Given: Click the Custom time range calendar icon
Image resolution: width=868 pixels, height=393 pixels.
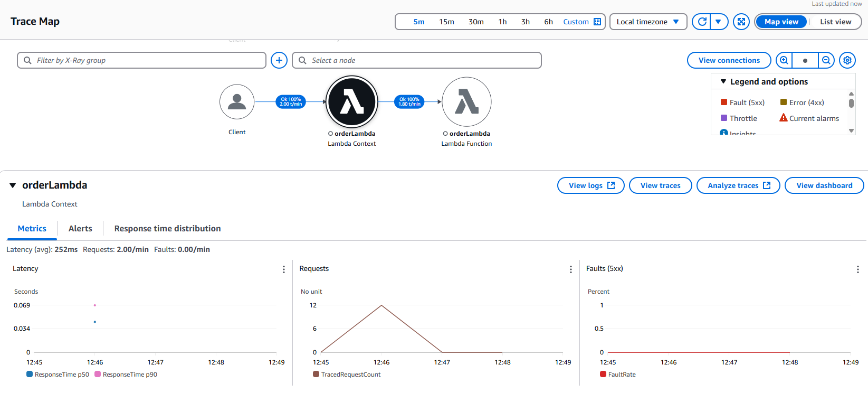Looking at the screenshot, I should click(597, 22).
